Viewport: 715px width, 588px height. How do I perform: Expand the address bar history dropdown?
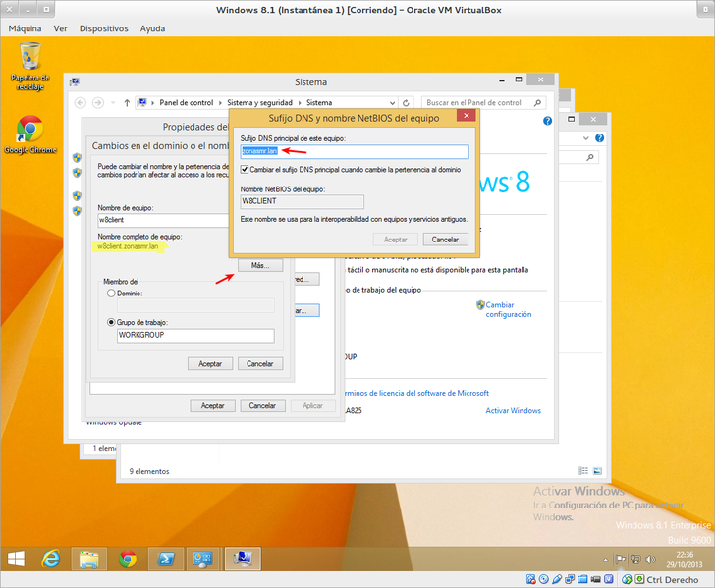(x=392, y=103)
